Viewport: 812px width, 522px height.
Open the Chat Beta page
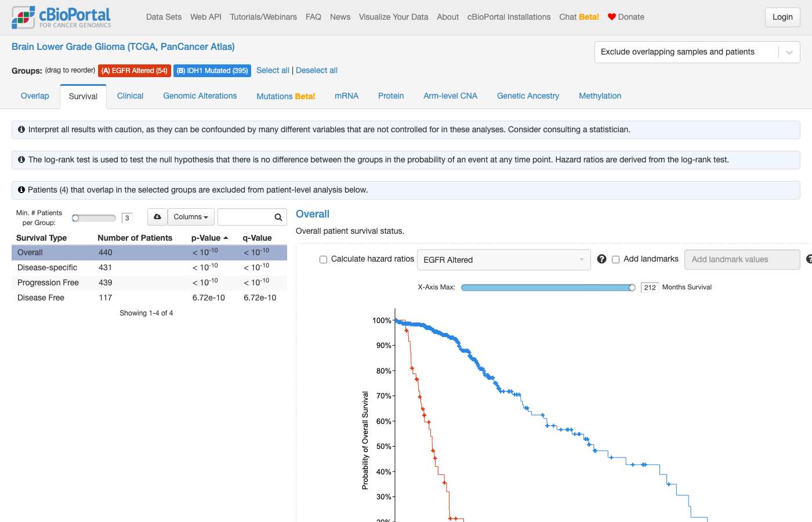click(579, 17)
